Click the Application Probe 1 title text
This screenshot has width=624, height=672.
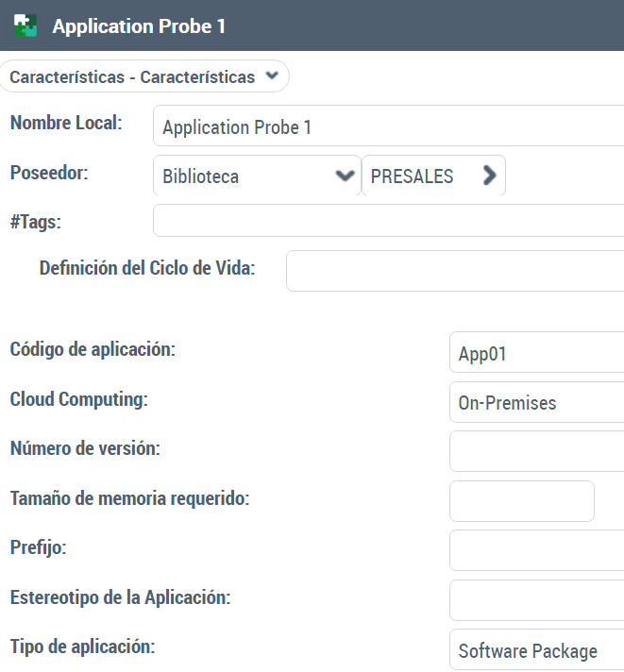(x=139, y=26)
